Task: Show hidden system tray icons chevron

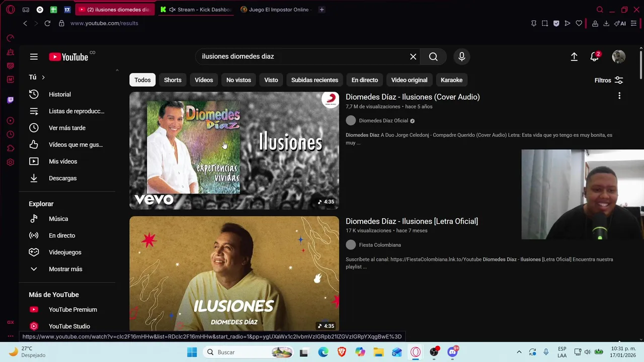Action: 519,352
